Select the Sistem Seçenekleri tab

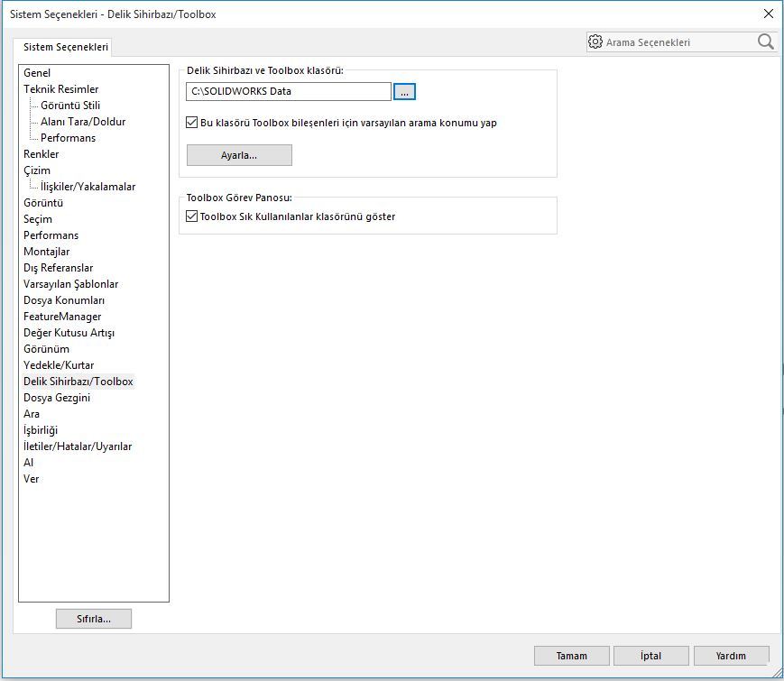click(x=66, y=47)
